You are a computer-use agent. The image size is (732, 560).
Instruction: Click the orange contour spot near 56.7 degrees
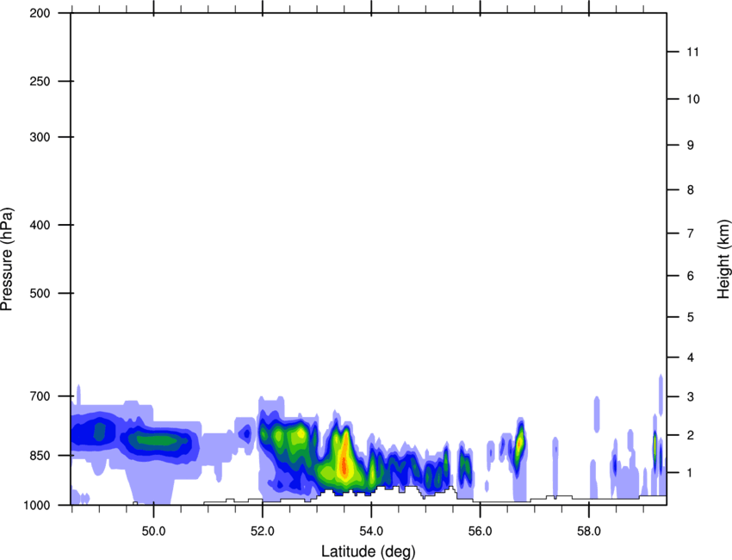[x=519, y=442]
